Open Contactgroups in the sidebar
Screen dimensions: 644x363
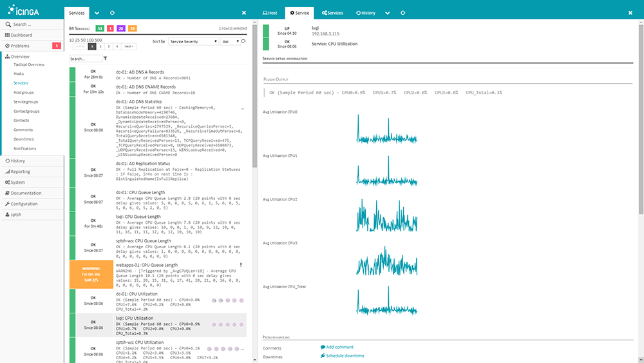coord(26,111)
